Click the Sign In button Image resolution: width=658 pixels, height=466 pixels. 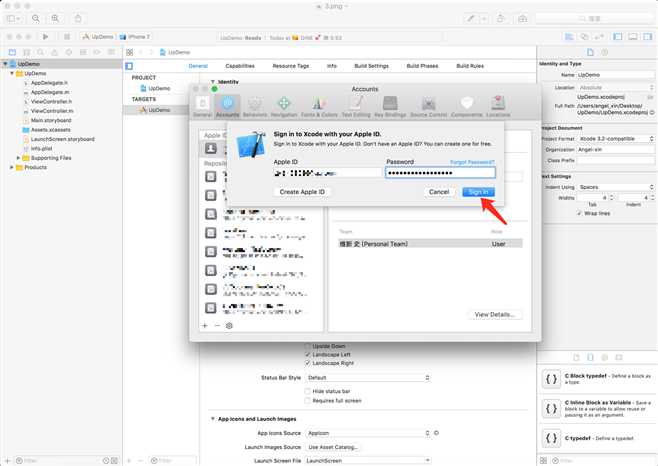(478, 192)
